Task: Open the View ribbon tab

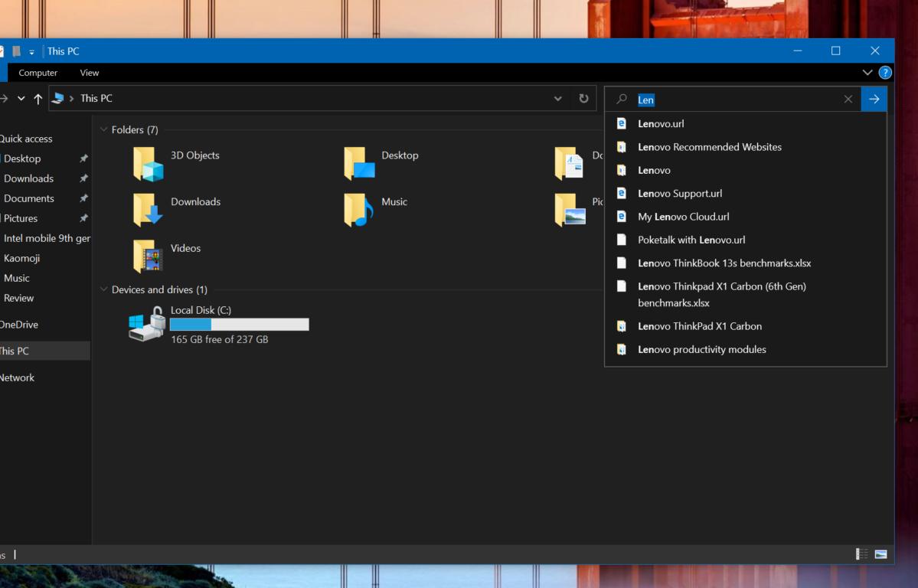Action: click(90, 73)
